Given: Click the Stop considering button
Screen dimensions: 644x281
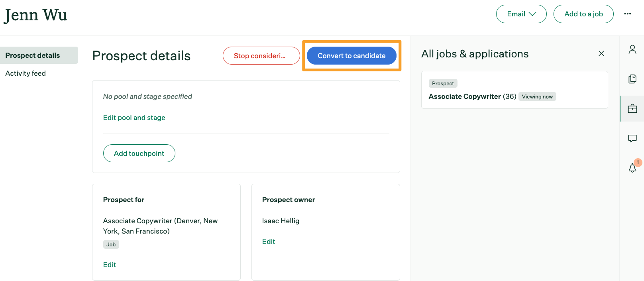Looking at the screenshot, I should [261, 56].
